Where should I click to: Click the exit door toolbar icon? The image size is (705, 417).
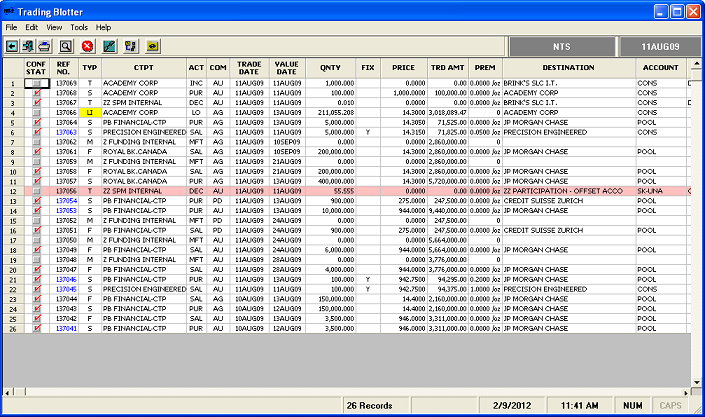pyautogui.click(x=28, y=46)
